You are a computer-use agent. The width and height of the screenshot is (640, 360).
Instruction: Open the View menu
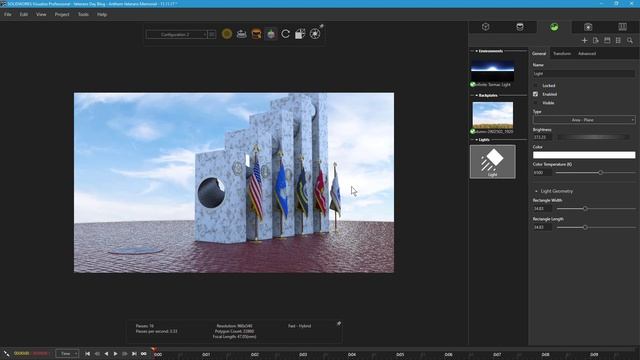click(41, 14)
